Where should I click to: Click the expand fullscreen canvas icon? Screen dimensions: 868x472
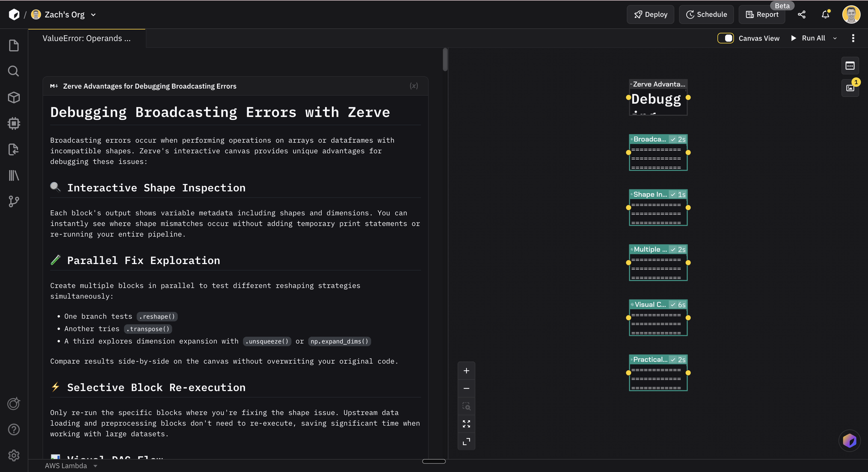pos(467,441)
